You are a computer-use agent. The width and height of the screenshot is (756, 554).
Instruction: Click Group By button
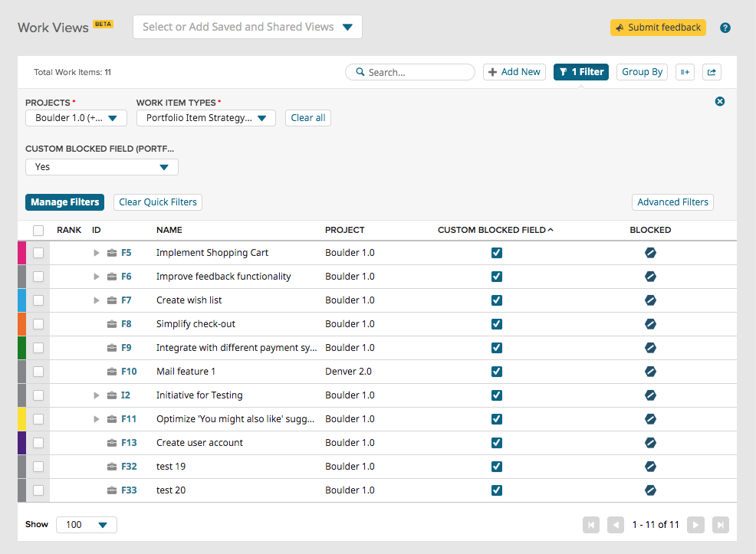pyautogui.click(x=642, y=72)
